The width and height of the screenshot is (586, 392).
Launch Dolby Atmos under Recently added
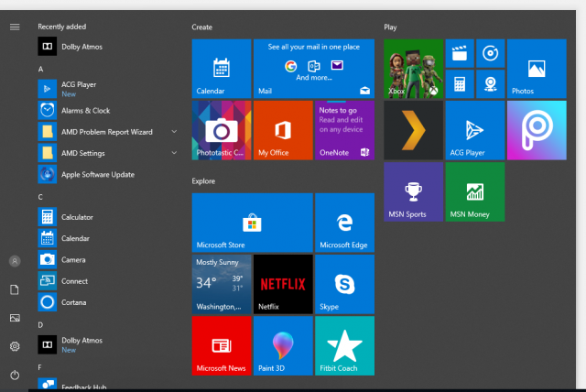click(x=107, y=47)
